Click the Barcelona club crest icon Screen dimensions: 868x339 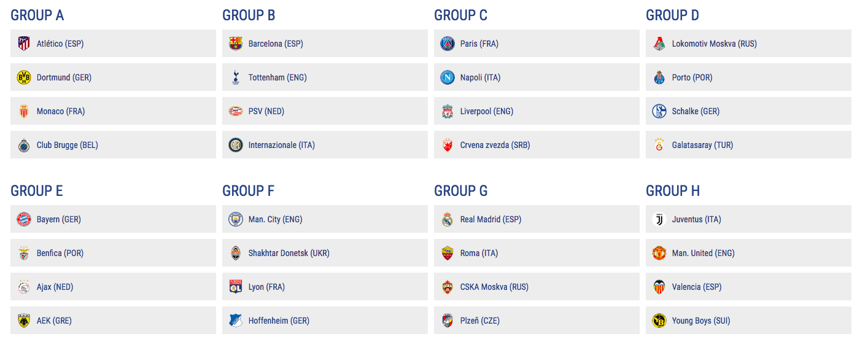pos(236,44)
